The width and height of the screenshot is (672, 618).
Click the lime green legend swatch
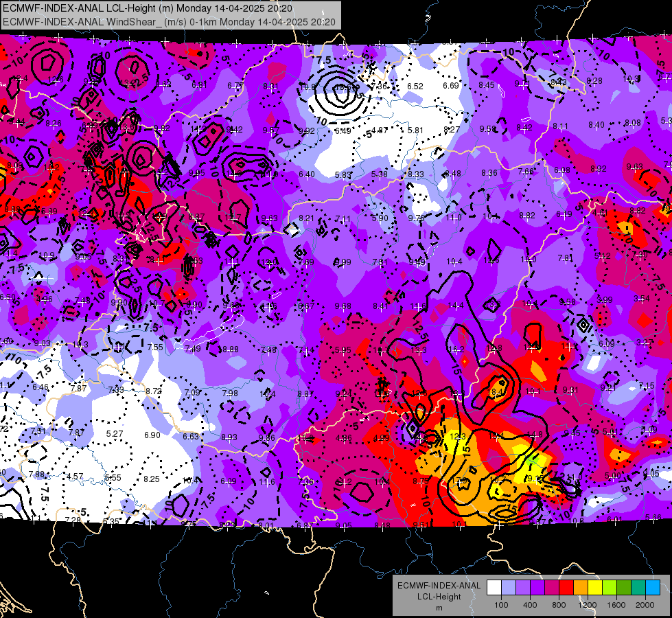[x=610, y=588]
